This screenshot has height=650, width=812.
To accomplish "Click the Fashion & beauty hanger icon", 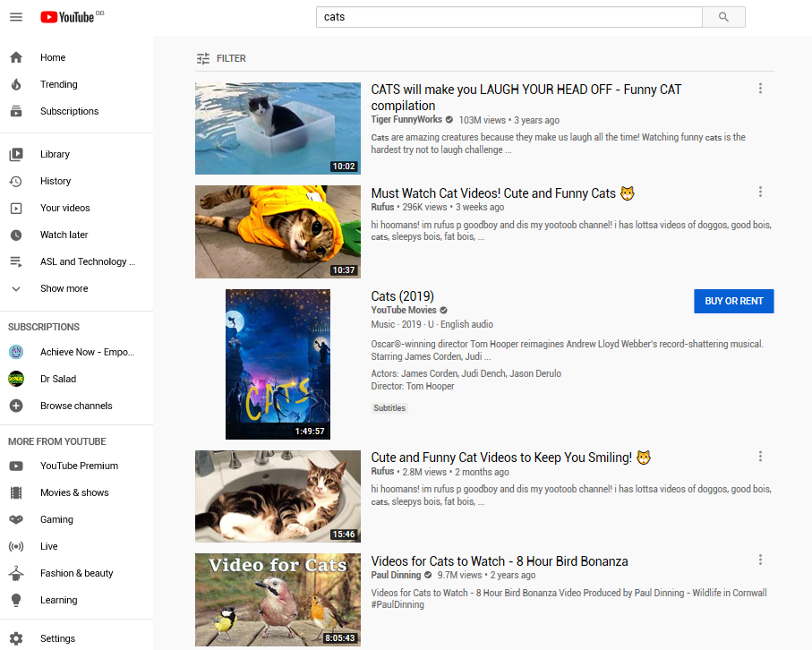I will tap(16, 573).
